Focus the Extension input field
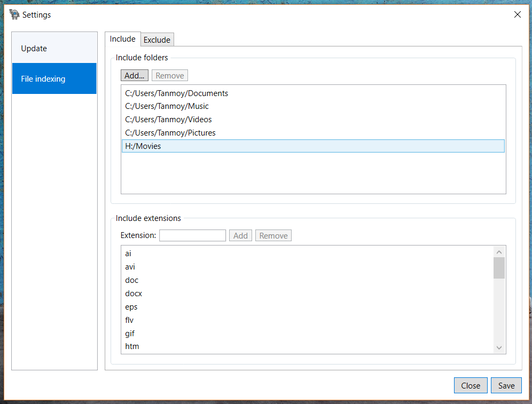The image size is (532, 404). (192, 235)
